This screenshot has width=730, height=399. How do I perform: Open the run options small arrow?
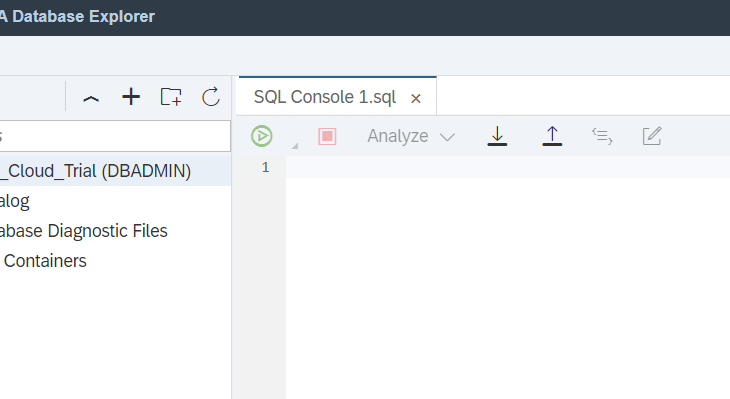(x=295, y=146)
